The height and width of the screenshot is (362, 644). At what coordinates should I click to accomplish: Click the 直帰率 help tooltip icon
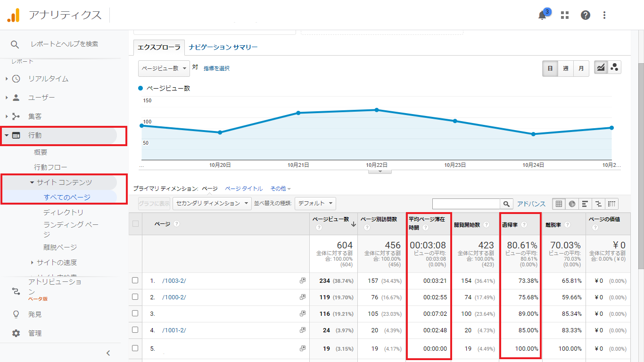pos(524,225)
